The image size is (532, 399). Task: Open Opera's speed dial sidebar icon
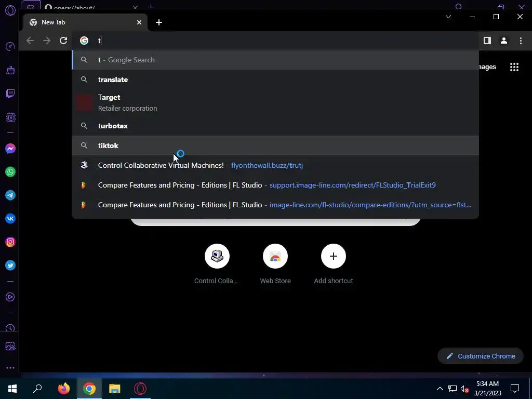tap(10, 46)
